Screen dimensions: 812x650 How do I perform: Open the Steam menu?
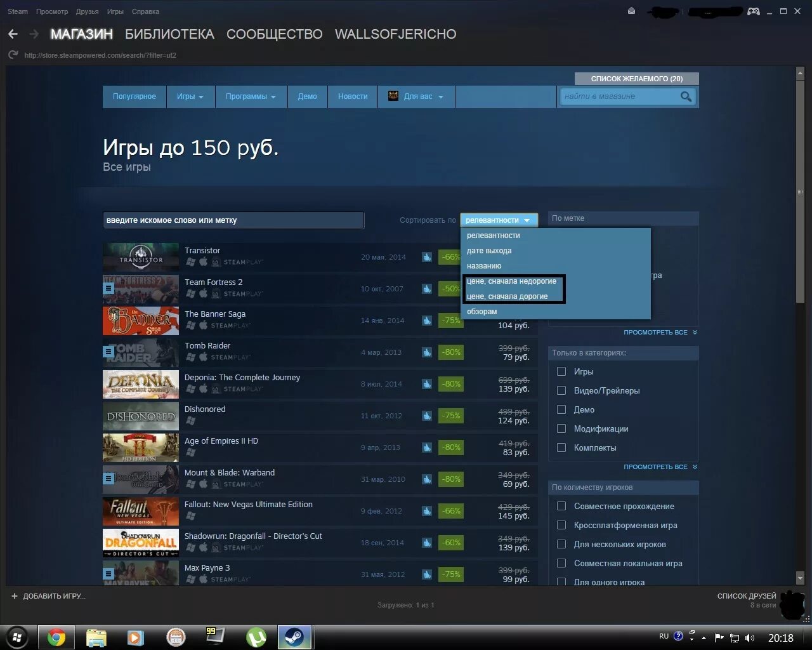point(18,11)
